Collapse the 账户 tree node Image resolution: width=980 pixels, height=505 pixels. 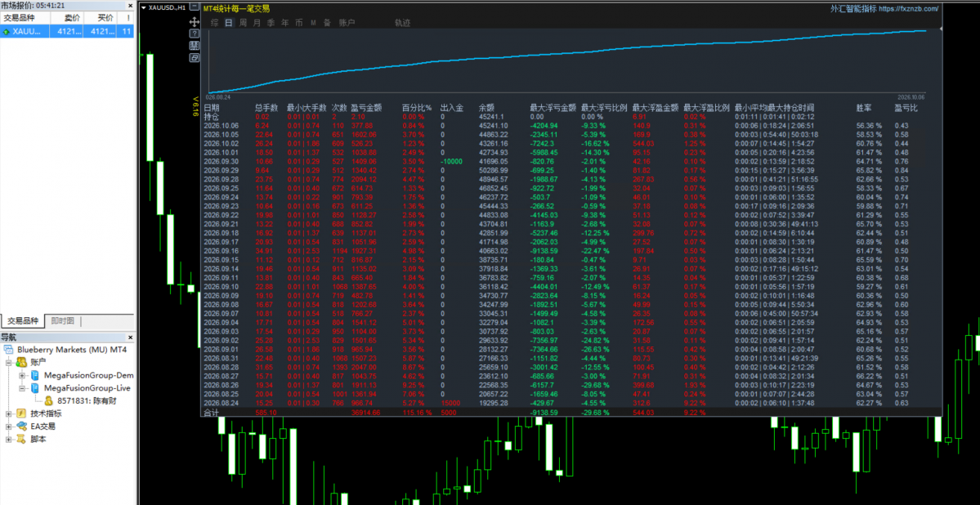point(9,362)
